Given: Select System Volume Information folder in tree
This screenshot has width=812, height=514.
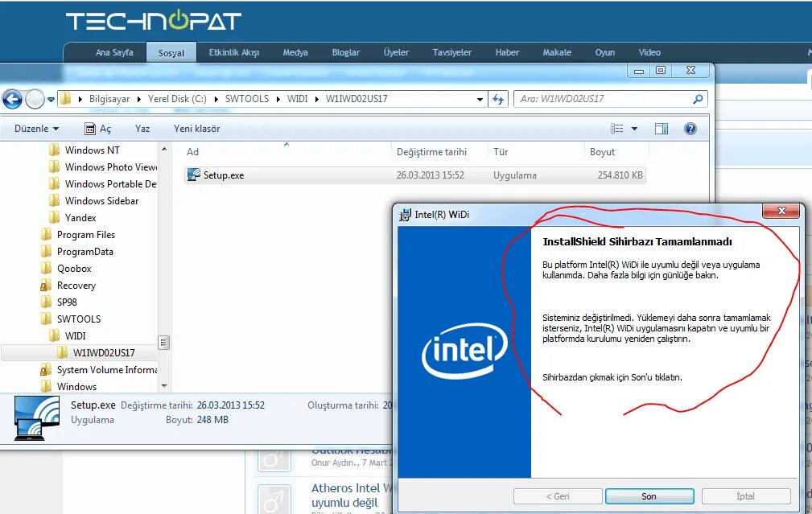Looking at the screenshot, I should coord(107,369).
